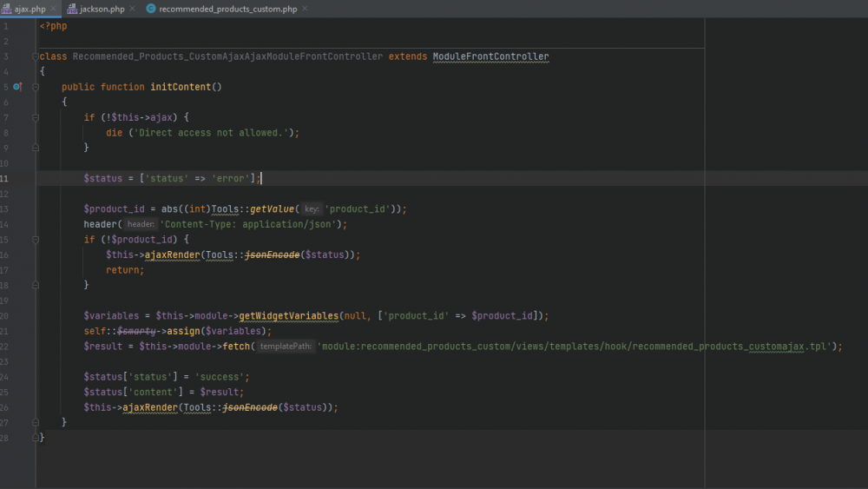
Task: Click the getValue method call on line 13
Action: click(x=272, y=208)
